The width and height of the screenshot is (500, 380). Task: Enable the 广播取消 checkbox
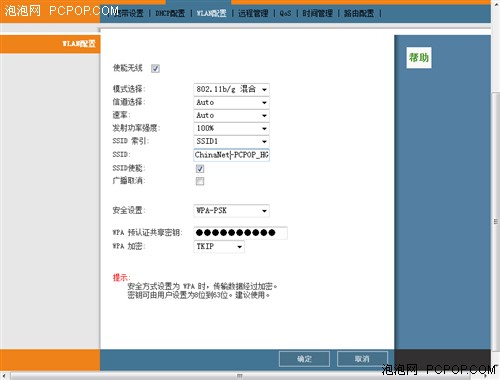(x=200, y=181)
